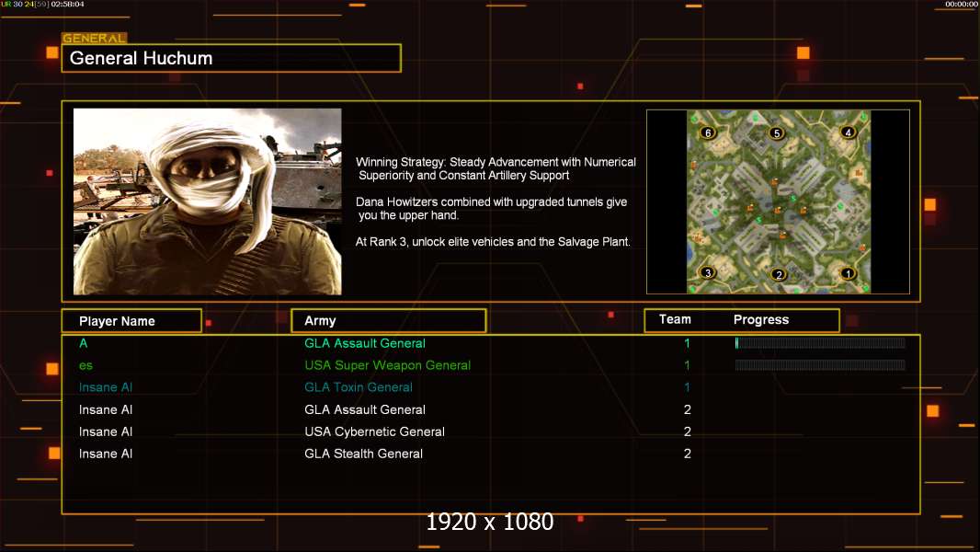Screen dimensions: 980x552
Task: Click start position 2 on the minimap
Action: (779, 274)
